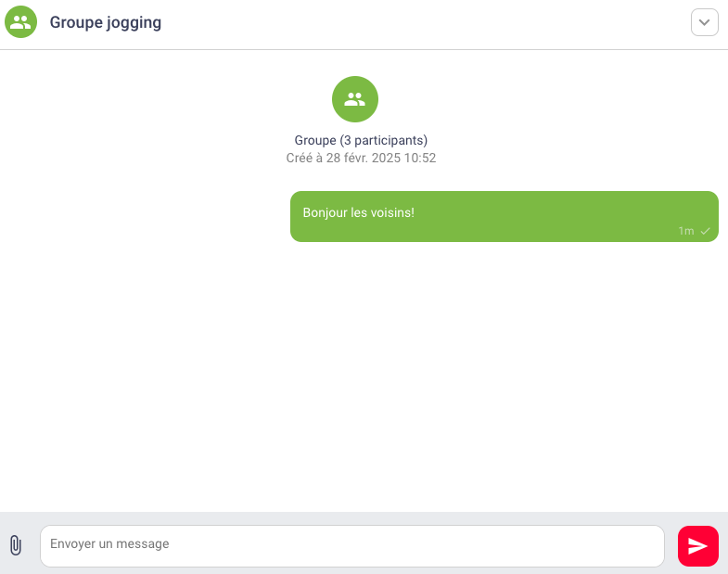728x574 pixels.
Task: Select the white people glyph in center avatar
Action: pyautogui.click(x=355, y=99)
